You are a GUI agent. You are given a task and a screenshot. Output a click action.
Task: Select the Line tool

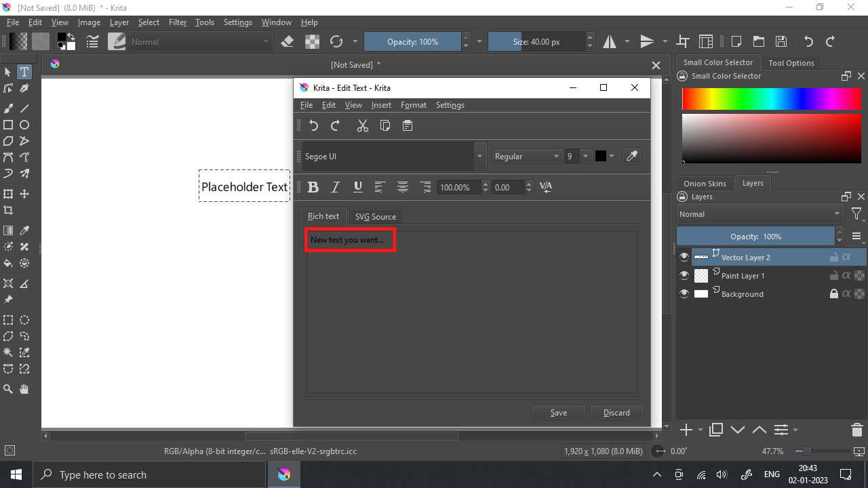tap(24, 108)
